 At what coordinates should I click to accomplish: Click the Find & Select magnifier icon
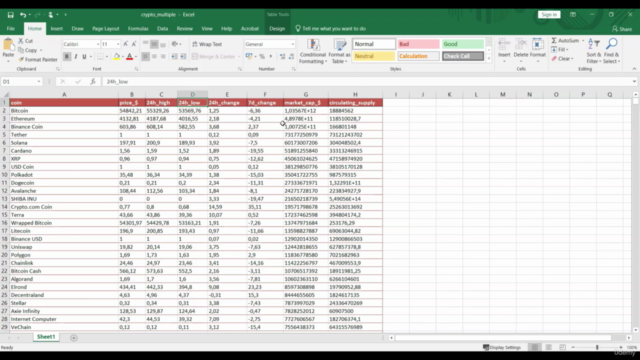pyautogui.click(x=611, y=44)
